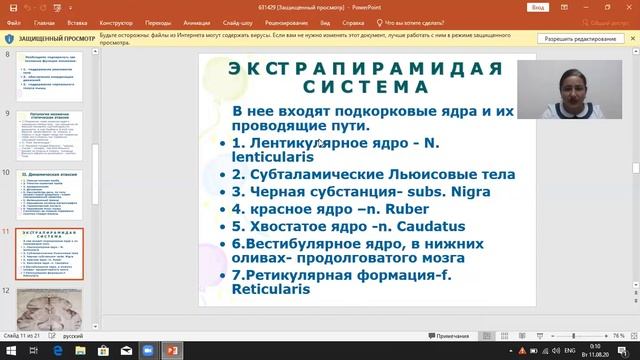640x360 pixels.
Task: Click the Undo icon in Quick Access
Action: [x=27, y=8]
